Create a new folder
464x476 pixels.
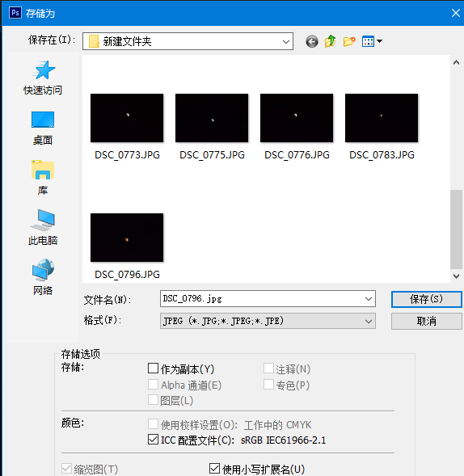(349, 41)
